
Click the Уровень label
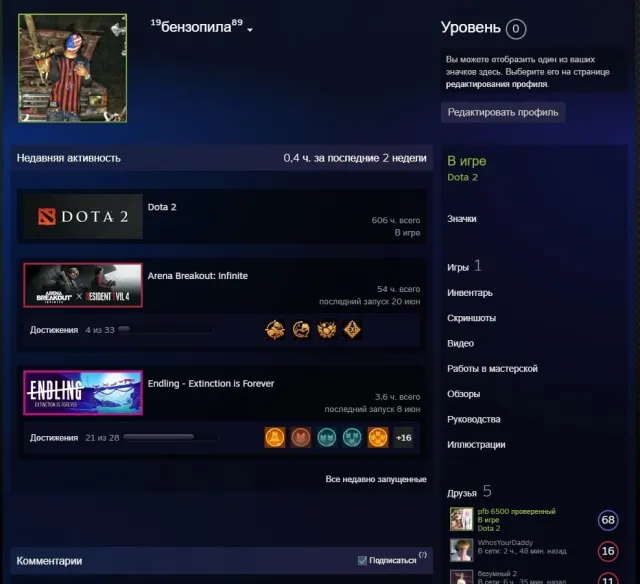471,27
